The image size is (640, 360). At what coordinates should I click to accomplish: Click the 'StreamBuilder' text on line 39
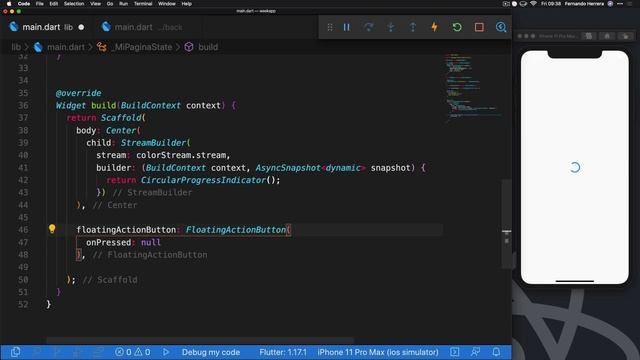tap(153, 143)
